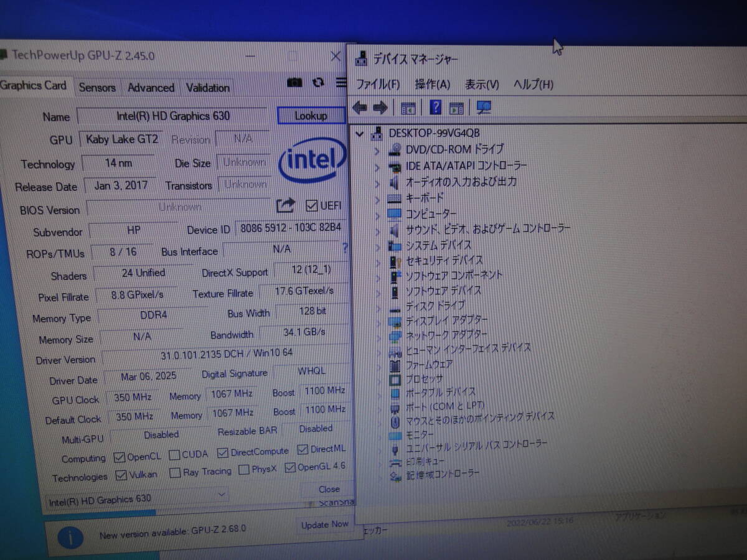This screenshot has width=747, height=560.
Task: Toggle the Ray Tracing checkbox
Action: [175, 473]
